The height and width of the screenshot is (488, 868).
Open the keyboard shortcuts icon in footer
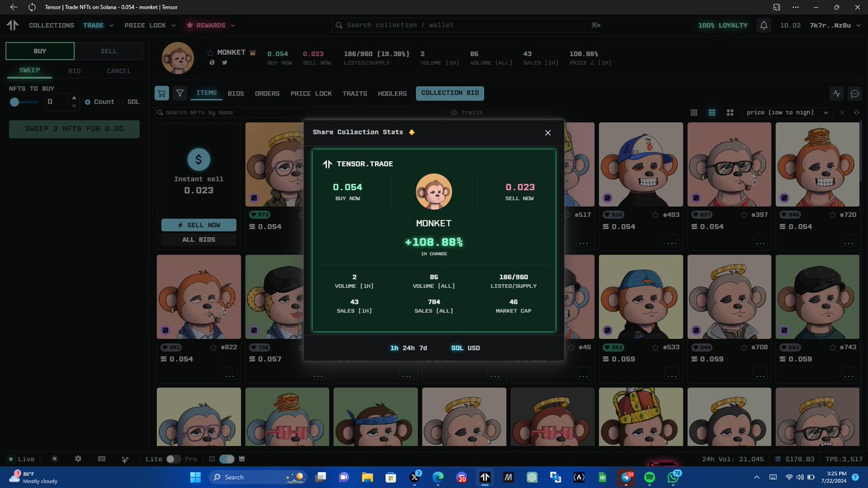coord(101,459)
